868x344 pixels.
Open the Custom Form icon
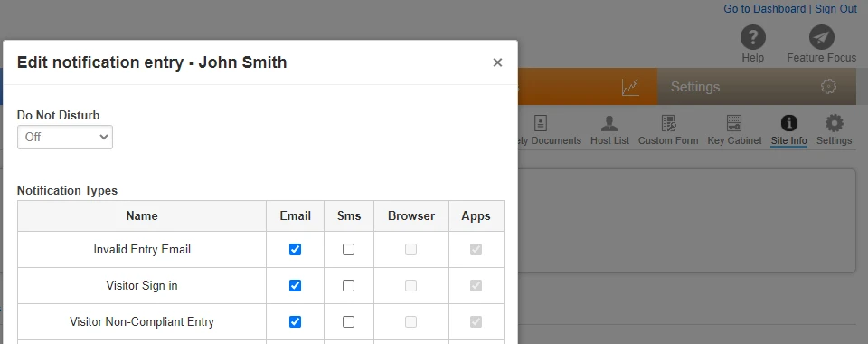tap(668, 123)
